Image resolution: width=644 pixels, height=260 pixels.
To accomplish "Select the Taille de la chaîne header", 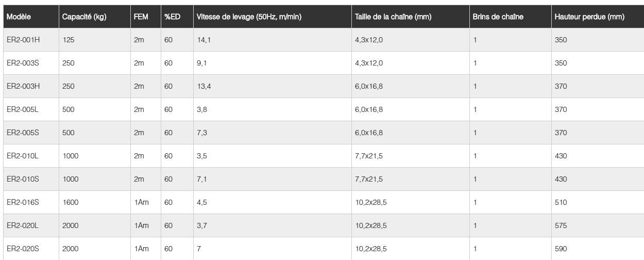I will 393,17.
